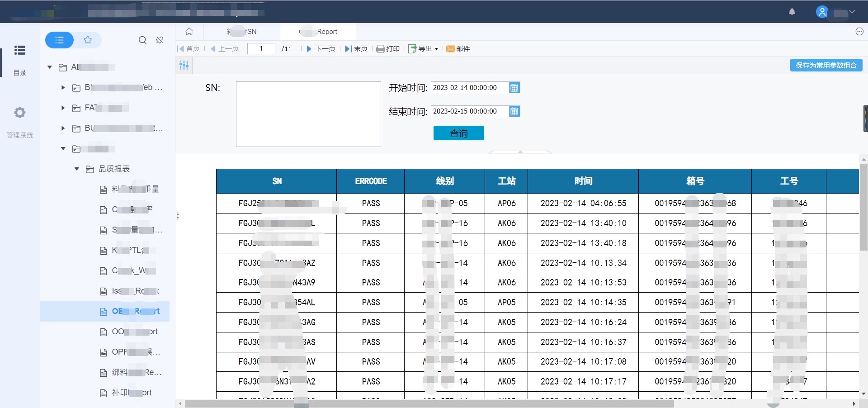This screenshot has width=868, height=408.
Task: Click into the SN text area
Action: point(308,114)
